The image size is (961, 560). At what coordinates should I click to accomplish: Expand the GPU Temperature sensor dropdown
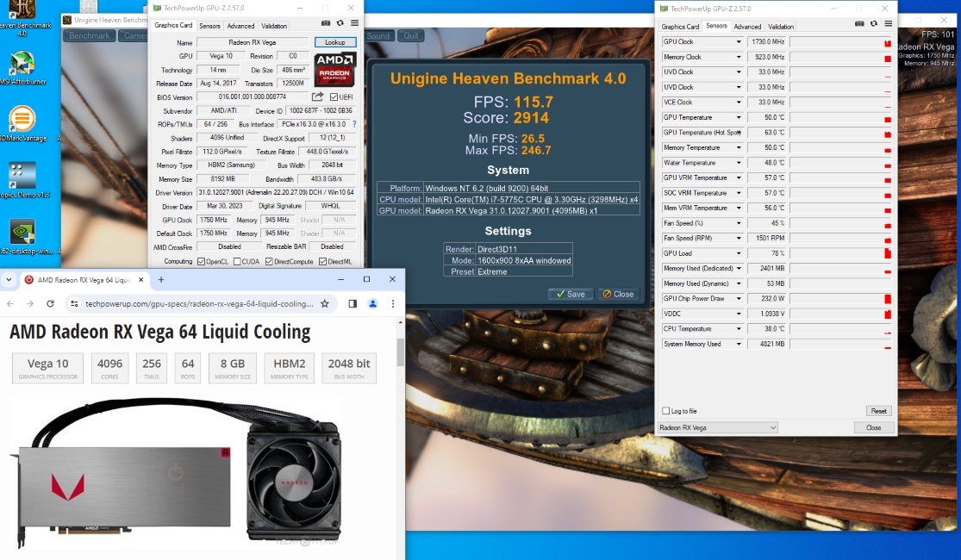739,117
